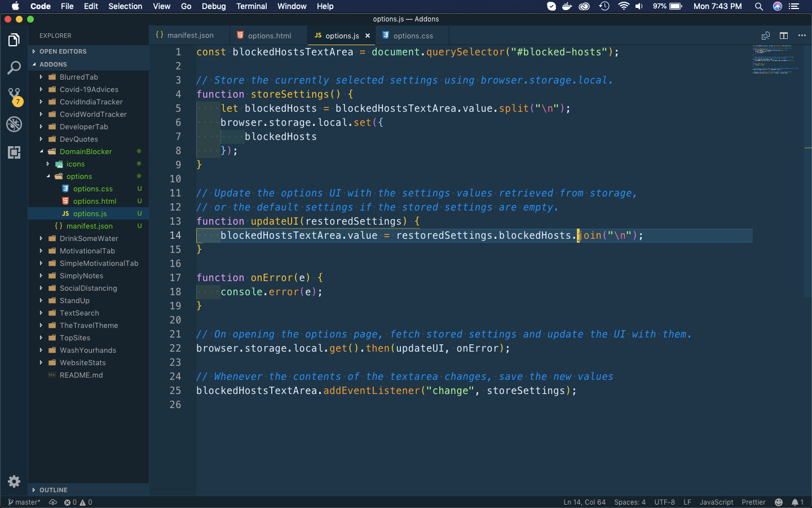Close the options.js tab
Image resolution: width=812 pixels, height=508 pixels.
(x=368, y=36)
